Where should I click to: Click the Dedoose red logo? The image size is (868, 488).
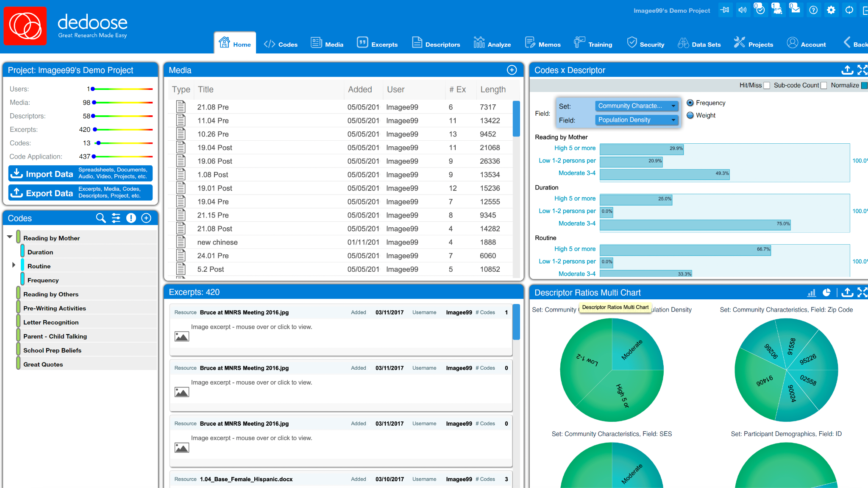[x=25, y=26]
